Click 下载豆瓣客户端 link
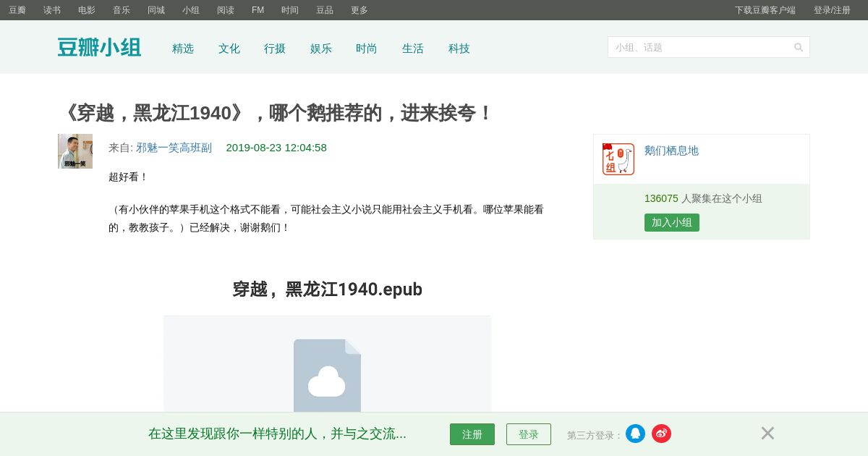The width and height of the screenshot is (868, 456). pyautogui.click(x=765, y=10)
